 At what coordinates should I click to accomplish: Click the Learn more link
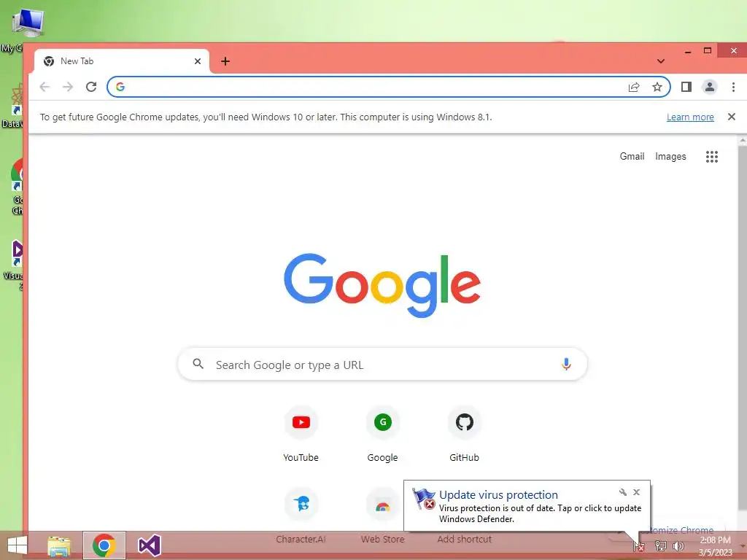690,117
